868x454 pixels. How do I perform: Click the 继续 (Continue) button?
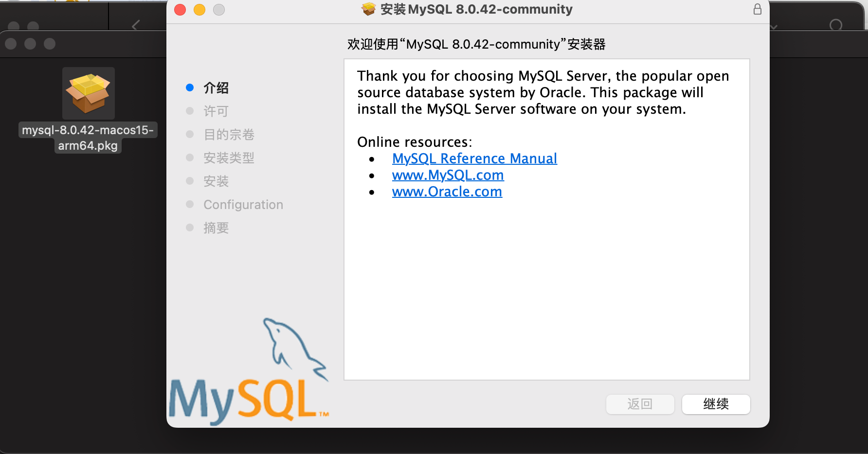[x=716, y=404]
